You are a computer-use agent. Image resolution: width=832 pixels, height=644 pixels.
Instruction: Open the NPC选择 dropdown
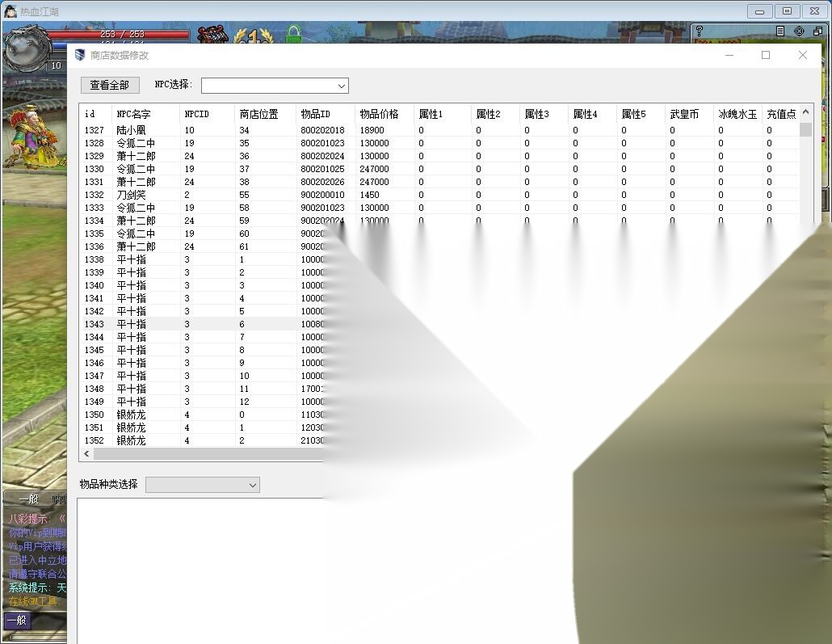coord(275,86)
